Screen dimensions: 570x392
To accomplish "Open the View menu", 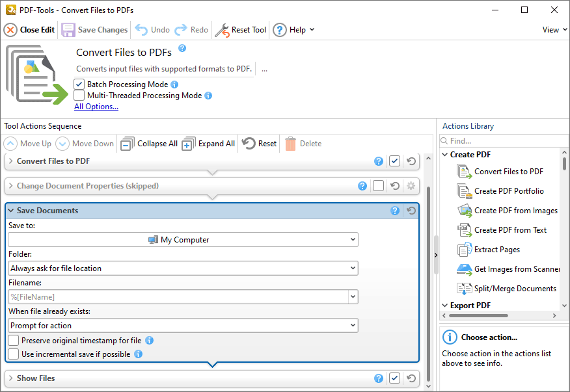I will (x=554, y=30).
